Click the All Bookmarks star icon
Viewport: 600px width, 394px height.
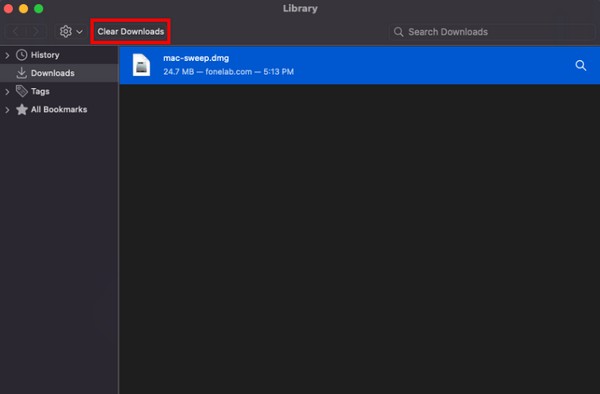click(22, 109)
